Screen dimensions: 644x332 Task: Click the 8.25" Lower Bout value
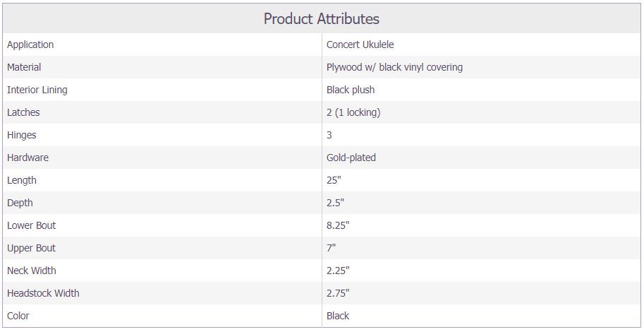tap(338, 225)
